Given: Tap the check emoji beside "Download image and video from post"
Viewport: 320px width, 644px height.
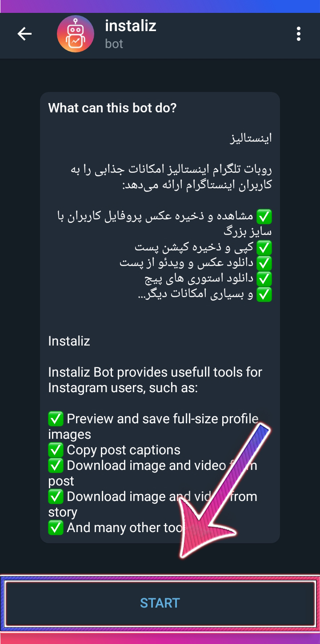Looking at the screenshot, I should [56, 465].
